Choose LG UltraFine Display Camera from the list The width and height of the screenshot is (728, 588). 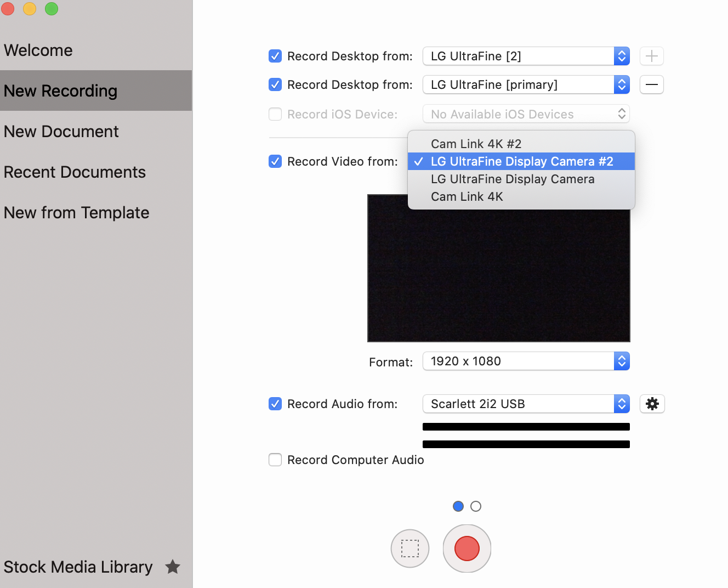click(521, 179)
